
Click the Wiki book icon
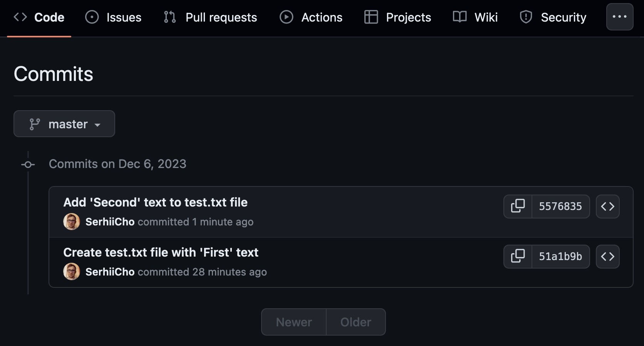pyautogui.click(x=459, y=17)
